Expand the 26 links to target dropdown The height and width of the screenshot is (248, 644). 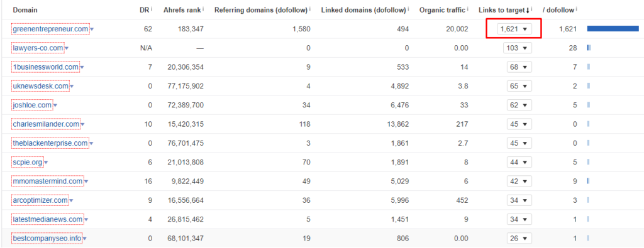pos(519,238)
